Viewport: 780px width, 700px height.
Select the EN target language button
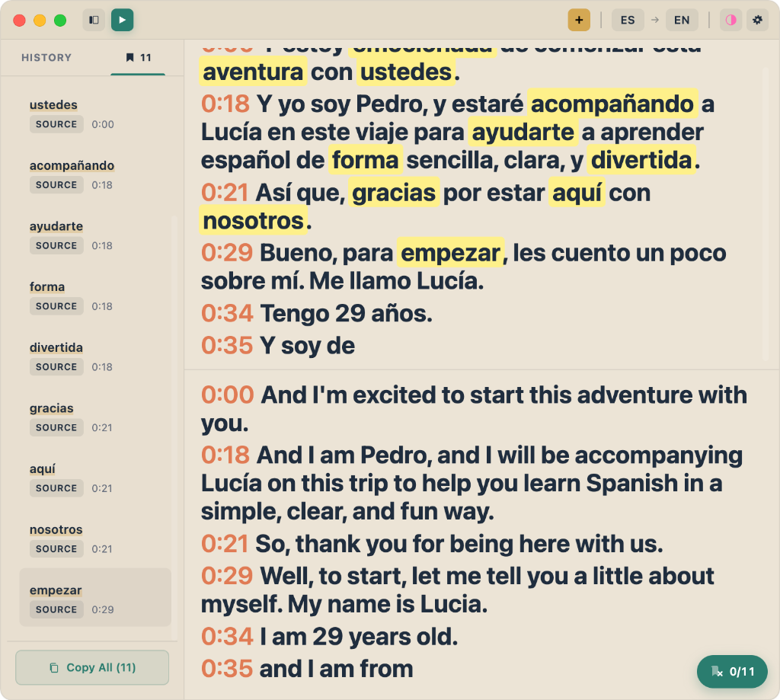[682, 20]
